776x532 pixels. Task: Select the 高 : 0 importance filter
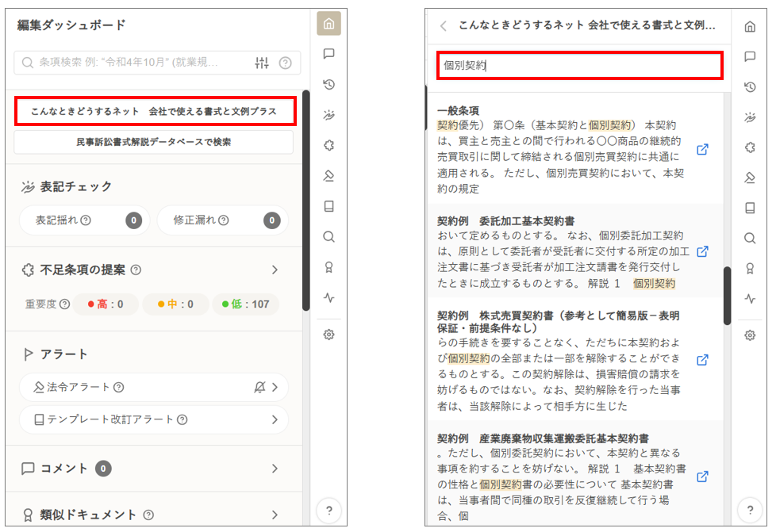tap(106, 304)
